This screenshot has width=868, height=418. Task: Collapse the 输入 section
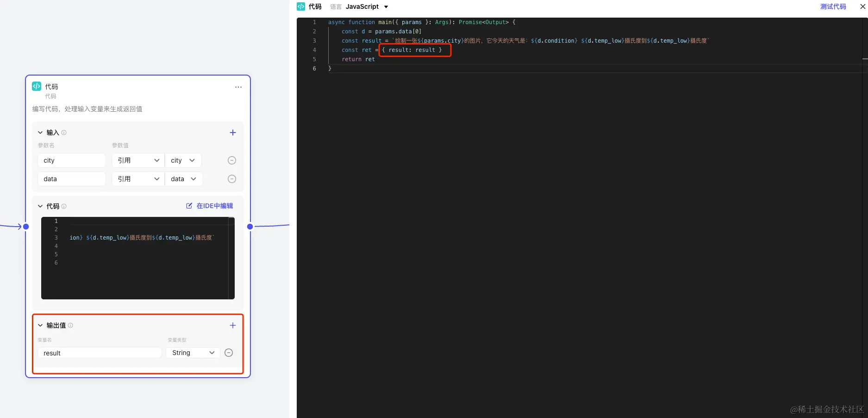tap(40, 133)
